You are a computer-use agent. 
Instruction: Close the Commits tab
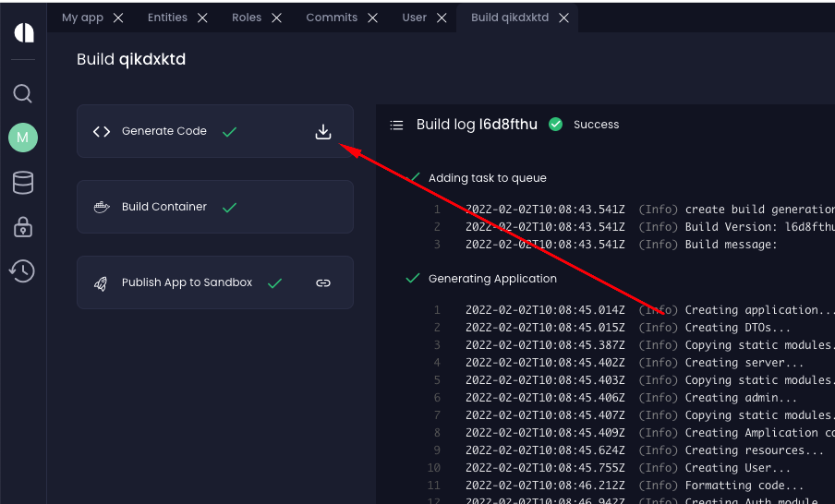tap(373, 18)
